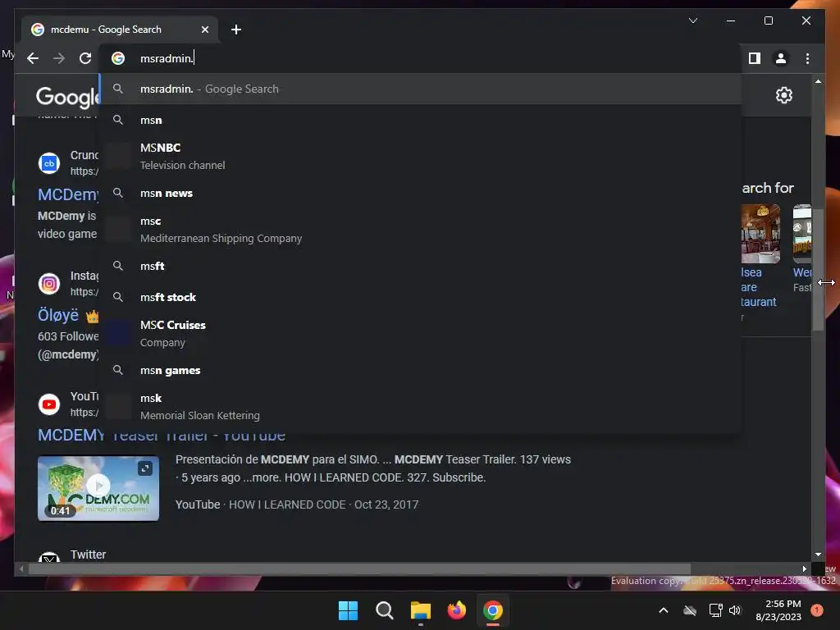This screenshot has width=840, height=630.
Task: Open the volume tray icon
Action: coord(735,610)
